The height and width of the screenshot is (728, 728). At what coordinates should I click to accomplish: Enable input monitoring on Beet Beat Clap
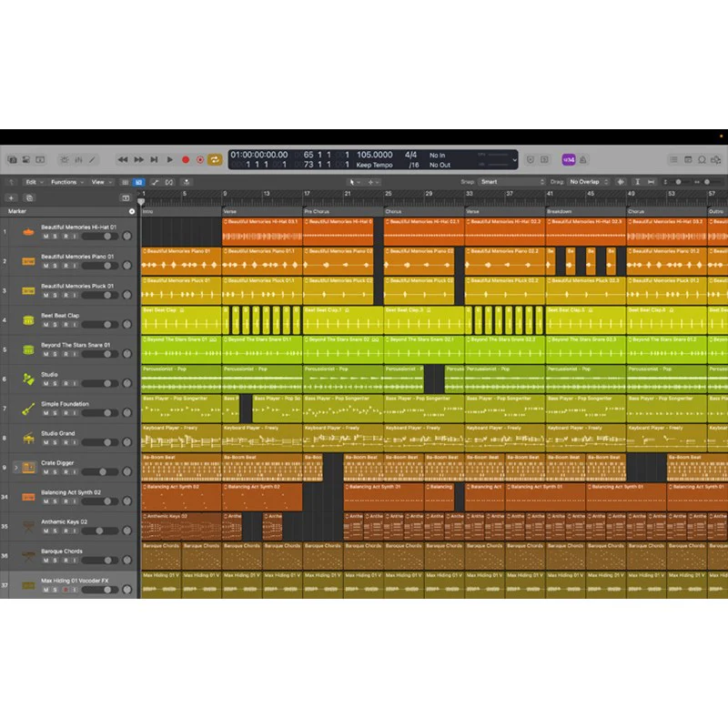tap(74, 325)
